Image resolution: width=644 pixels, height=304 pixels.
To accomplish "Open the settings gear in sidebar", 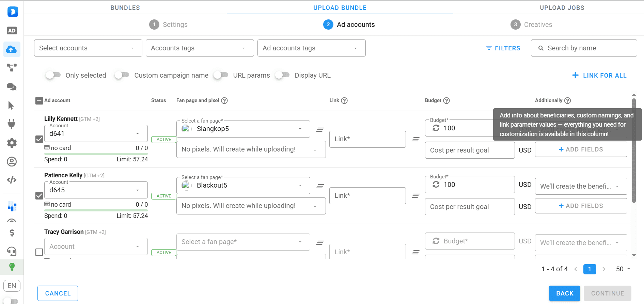I will click(x=12, y=143).
